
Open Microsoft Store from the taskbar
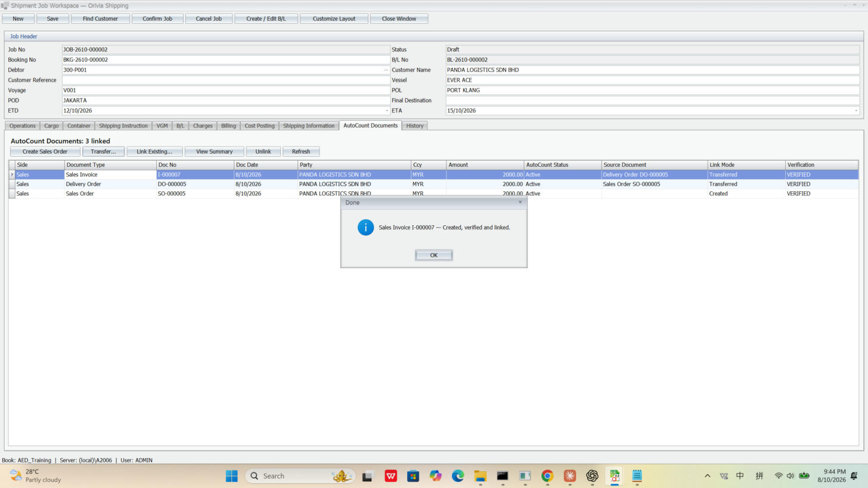coord(413,475)
